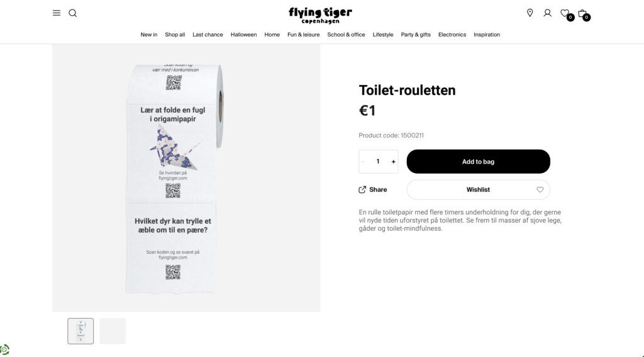Viewport: 644px width, 357px height.
Task: Open the account profile icon
Action: [548, 13]
